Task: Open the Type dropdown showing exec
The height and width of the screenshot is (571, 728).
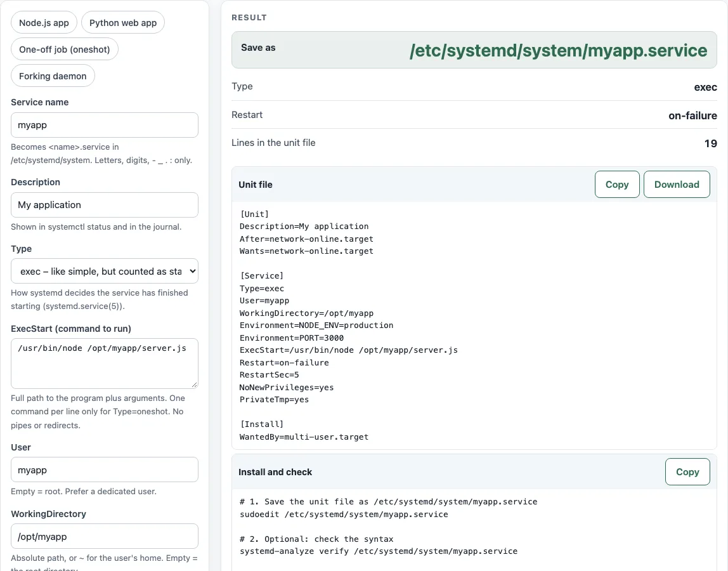Action: 105,272
